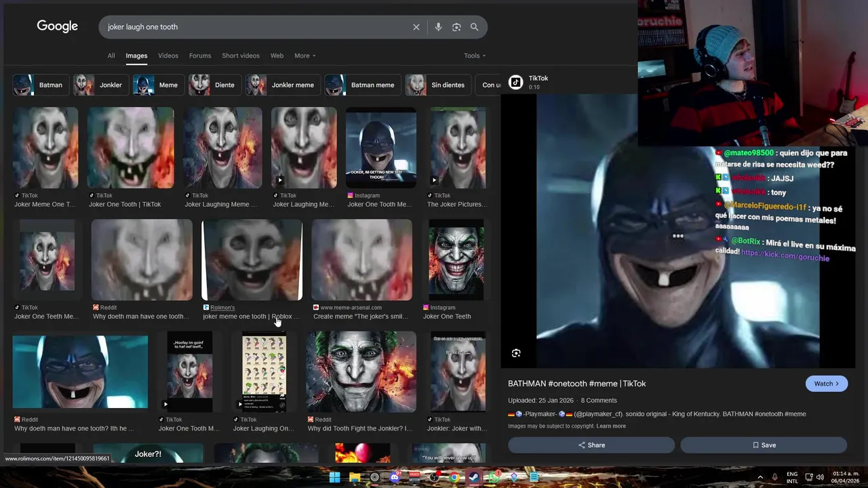This screenshot has height=488, width=868.
Task: Search inside image with the lens icon on the preview
Action: pyautogui.click(x=516, y=353)
